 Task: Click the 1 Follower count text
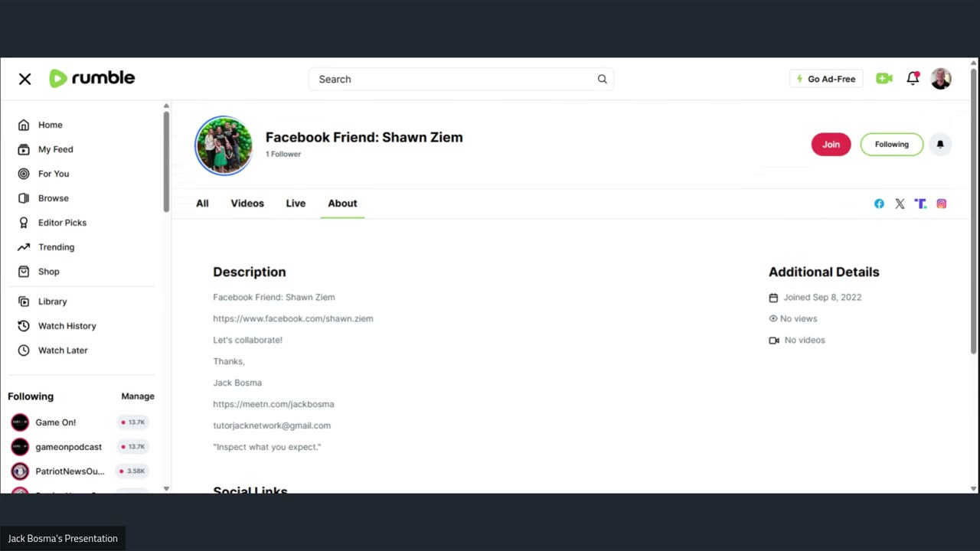coord(283,154)
